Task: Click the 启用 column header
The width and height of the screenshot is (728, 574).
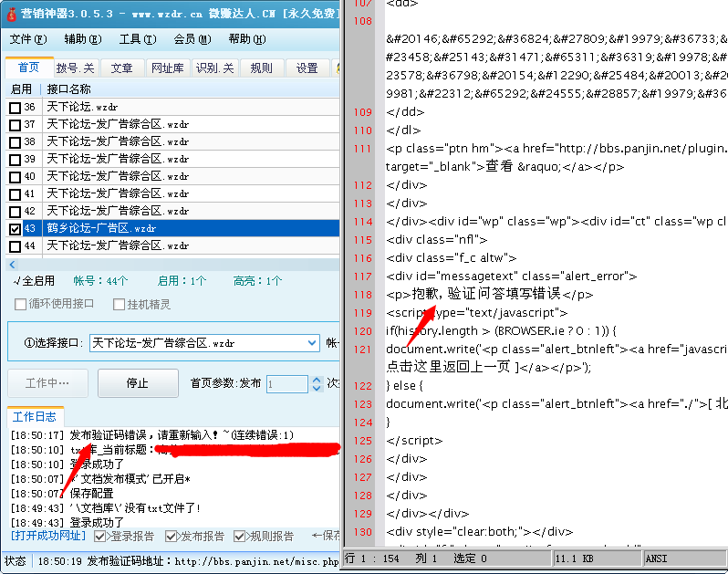Action: [21, 89]
